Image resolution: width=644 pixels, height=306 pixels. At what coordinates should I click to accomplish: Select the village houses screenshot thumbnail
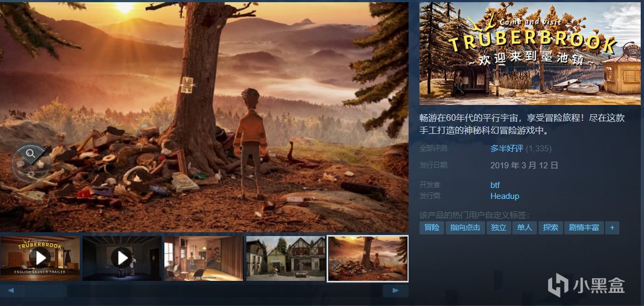click(286, 258)
